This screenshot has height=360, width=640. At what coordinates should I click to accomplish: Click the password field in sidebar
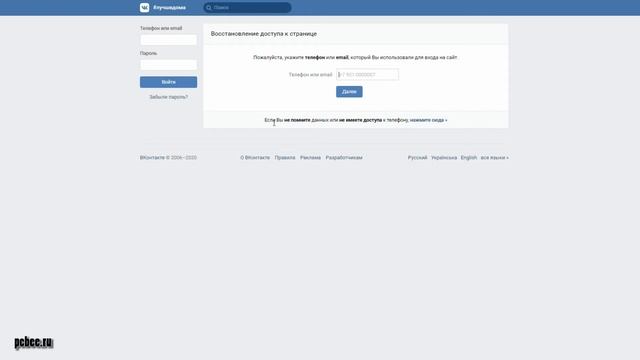(169, 64)
